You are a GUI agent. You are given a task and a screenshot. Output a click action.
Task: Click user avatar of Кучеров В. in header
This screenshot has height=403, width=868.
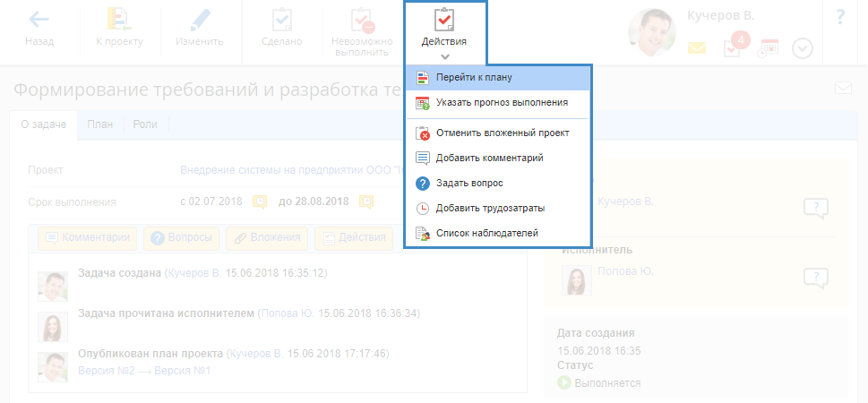point(651,32)
